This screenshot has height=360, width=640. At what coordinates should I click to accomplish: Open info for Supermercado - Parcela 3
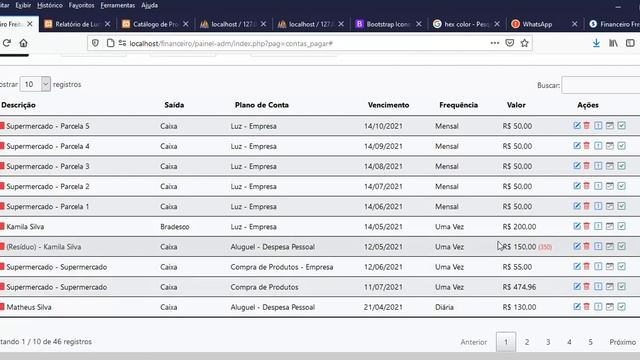(598, 166)
